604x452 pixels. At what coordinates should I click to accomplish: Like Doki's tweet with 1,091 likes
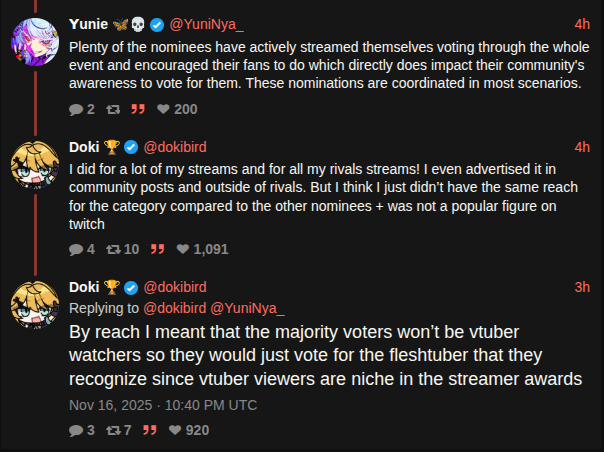(x=183, y=248)
